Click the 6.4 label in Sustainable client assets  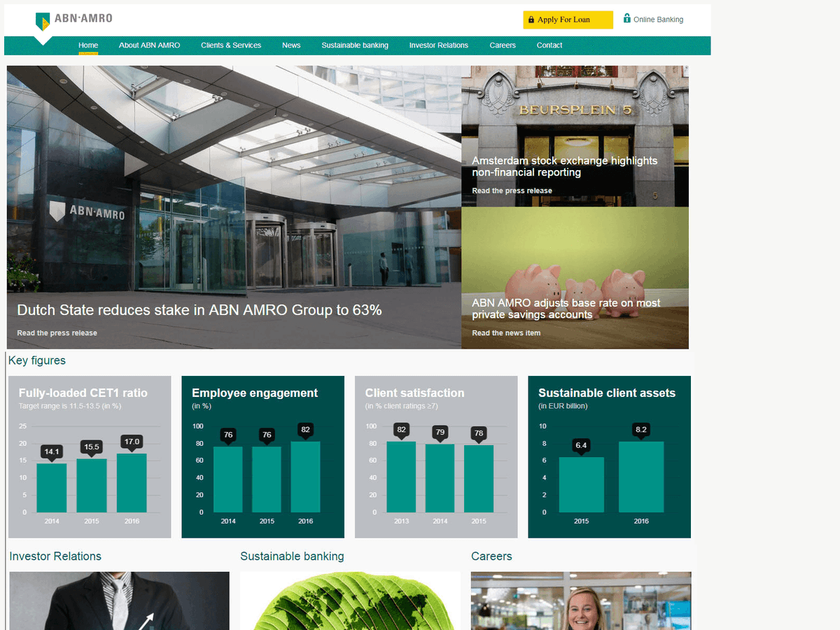581,445
